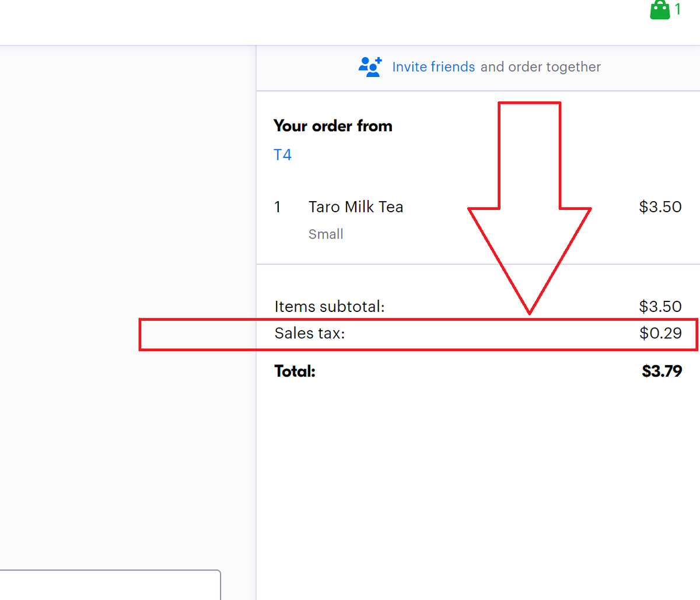Image resolution: width=700 pixels, height=600 pixels.
Task: Click the Items subtotal label
Action: 330,307
